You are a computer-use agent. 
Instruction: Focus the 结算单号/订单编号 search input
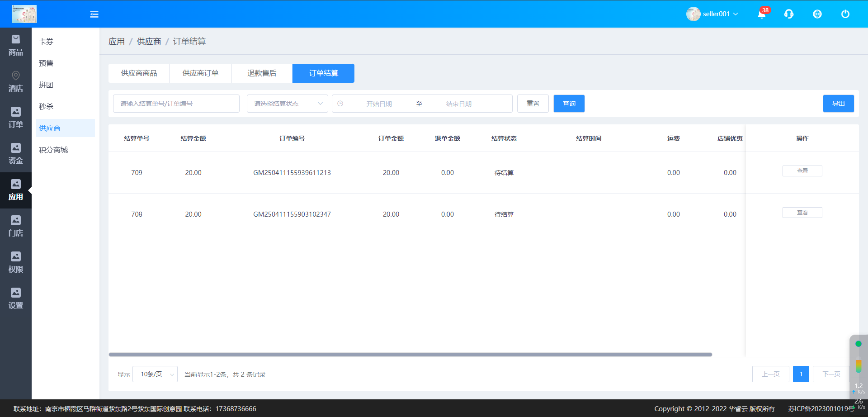click(176, 104)
